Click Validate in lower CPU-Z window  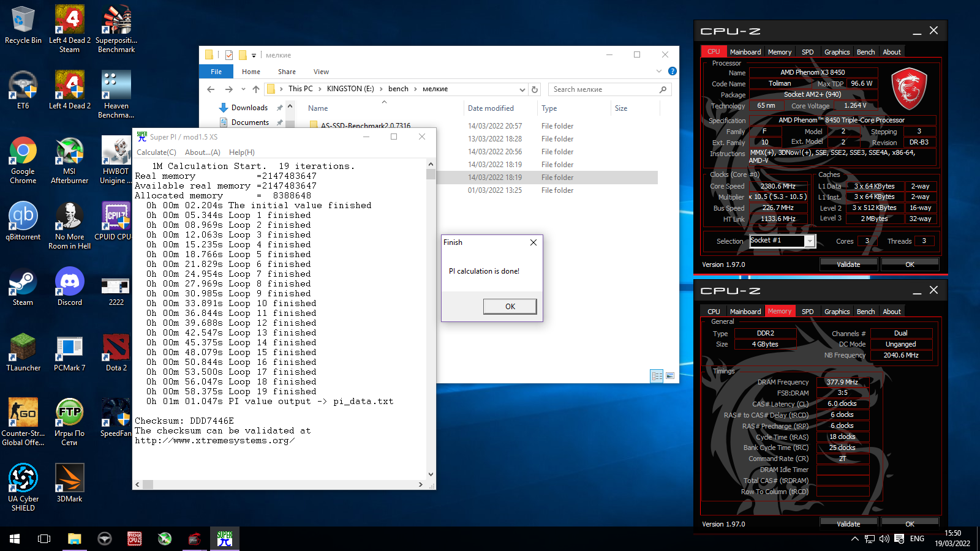point(848,523)
